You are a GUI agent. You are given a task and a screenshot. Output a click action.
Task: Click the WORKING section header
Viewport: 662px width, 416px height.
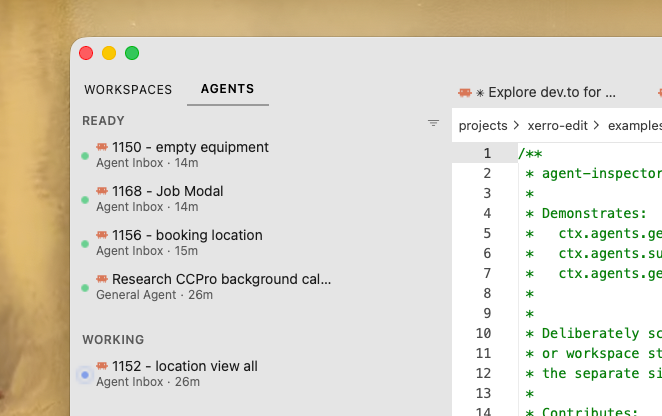[113, 340]
